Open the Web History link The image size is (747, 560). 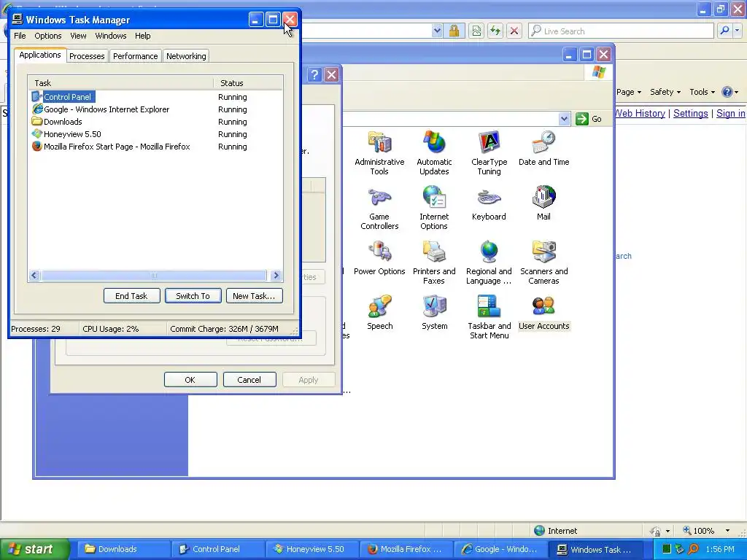tap(640, 113)
